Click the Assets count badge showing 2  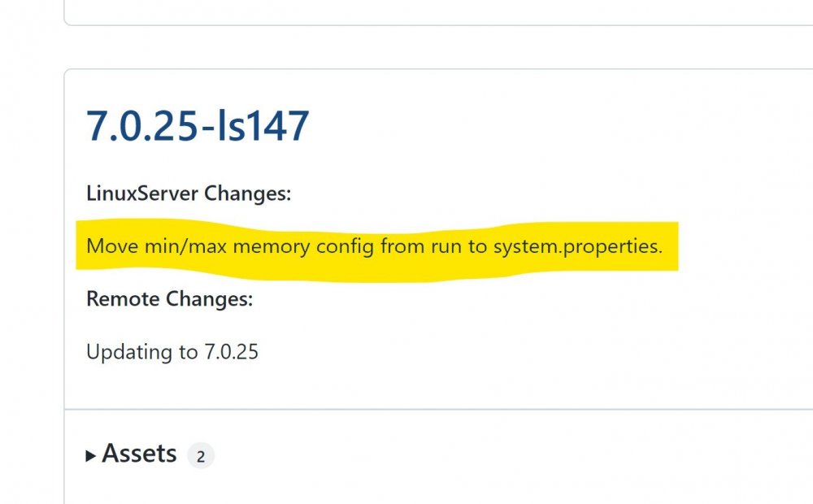point(201,456)
